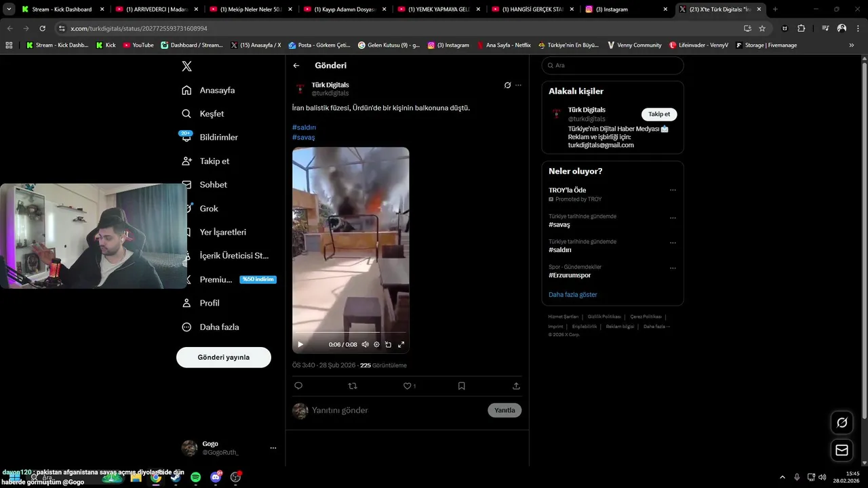Open Spotify from the taskbar

195,477
